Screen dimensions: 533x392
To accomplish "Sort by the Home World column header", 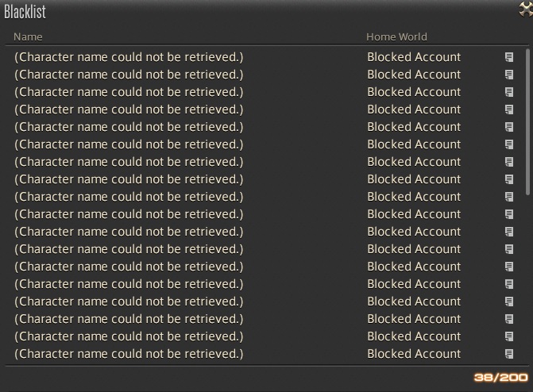I will tap(396, 37).
